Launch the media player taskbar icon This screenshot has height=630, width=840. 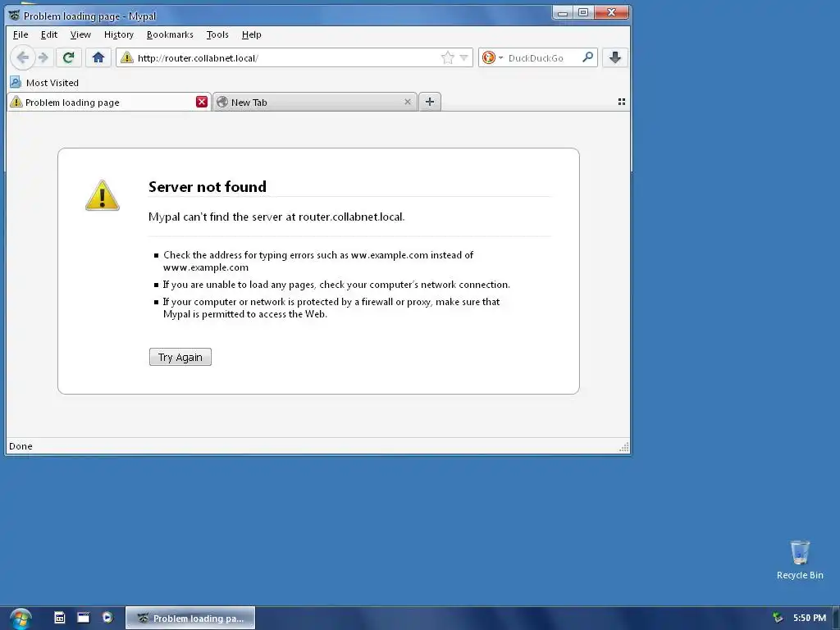[107, 618]
